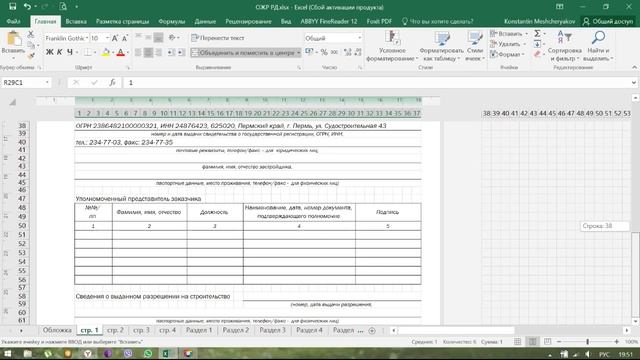The image size is (640, 360).
Task: Open the font size dropdown showing 10
Action: click(x=107, y=38)
